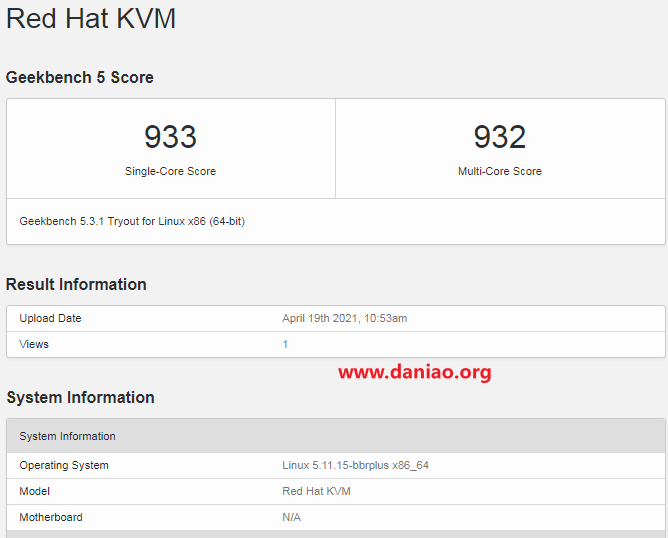The height and width of the screenshot is (538, 668).
Task: Click the single-core score value 933
Action: point(170,137)
